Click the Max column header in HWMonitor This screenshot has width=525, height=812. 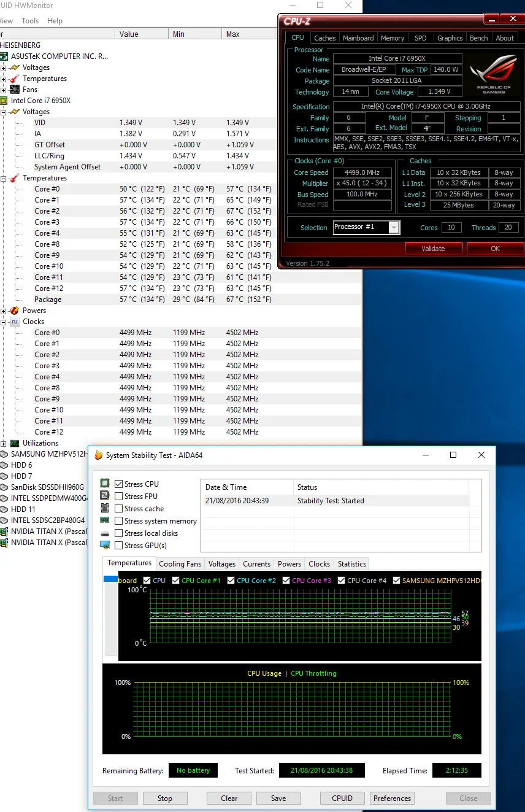[250, 34]
